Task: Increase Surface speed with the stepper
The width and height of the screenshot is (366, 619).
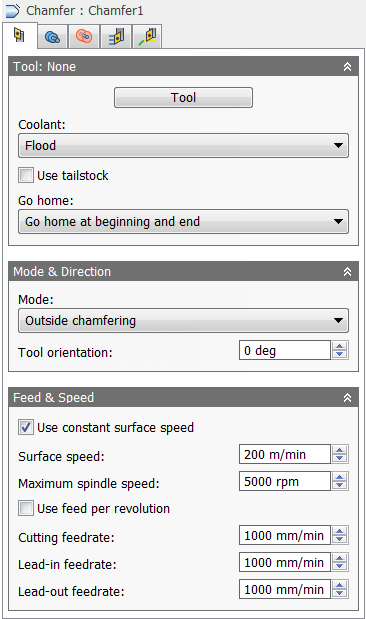Action: [340, 450]
